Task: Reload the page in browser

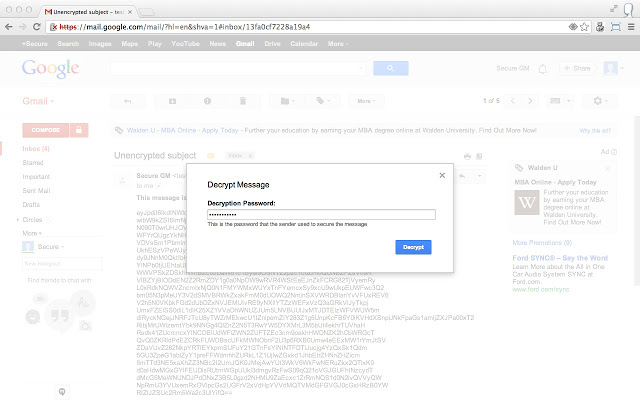Action: [x=36, y=27]
